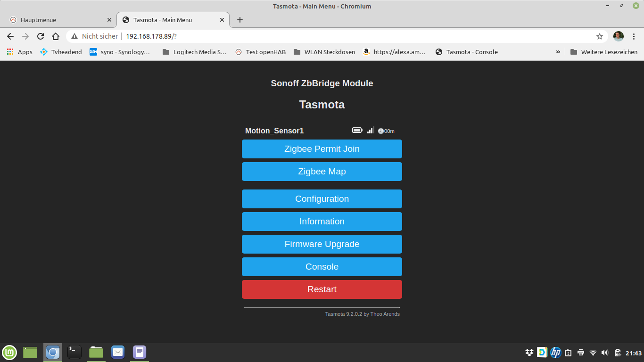
Task: Expand the hidden bookmarks overflow chevron
Action: (558, 52)
